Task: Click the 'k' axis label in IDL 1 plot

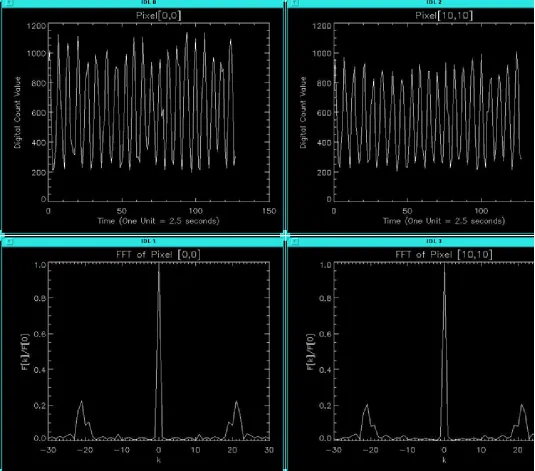Action: pyautogui.click(x=159, y=460)
